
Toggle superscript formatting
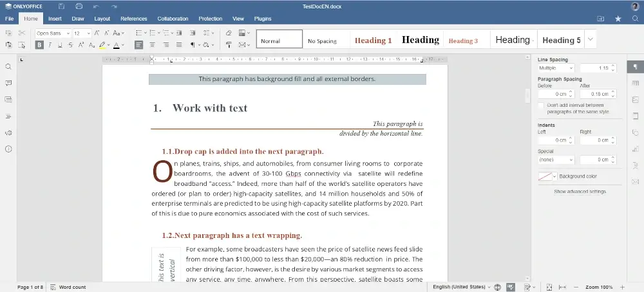click(x=81, y=45)
